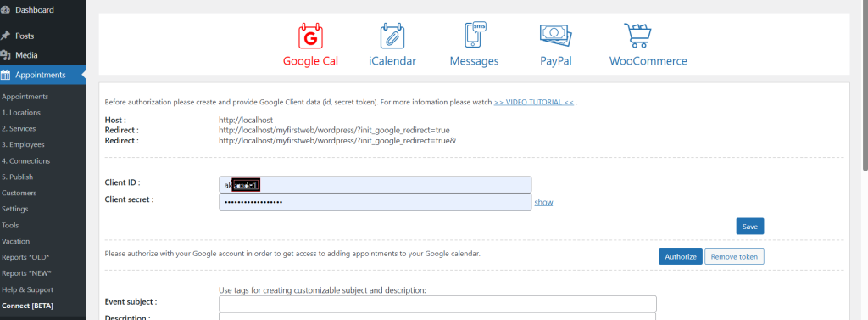Click the Posts pushpin icon
The width and height of the screenshot is (868, 320).
coord(6,36)
